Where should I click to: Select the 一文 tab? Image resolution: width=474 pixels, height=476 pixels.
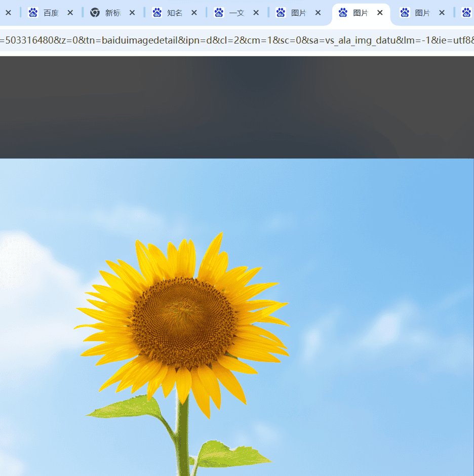(x=236, y=13)
